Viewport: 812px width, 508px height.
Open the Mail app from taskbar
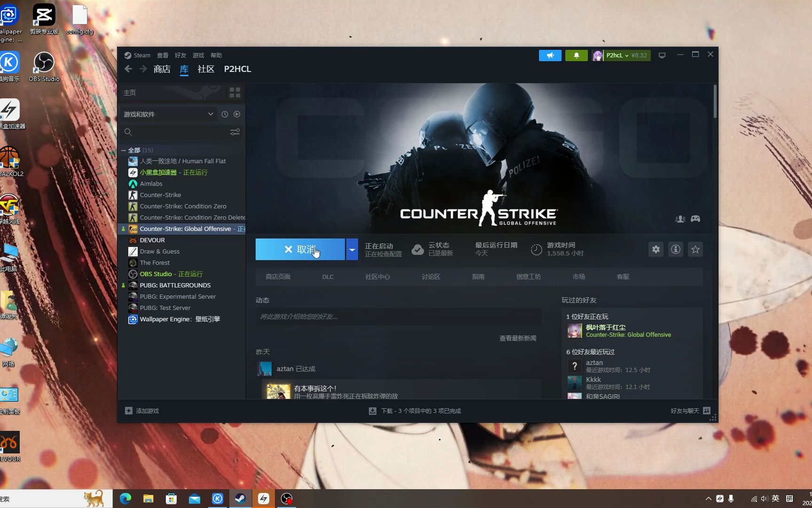point(195,499)
